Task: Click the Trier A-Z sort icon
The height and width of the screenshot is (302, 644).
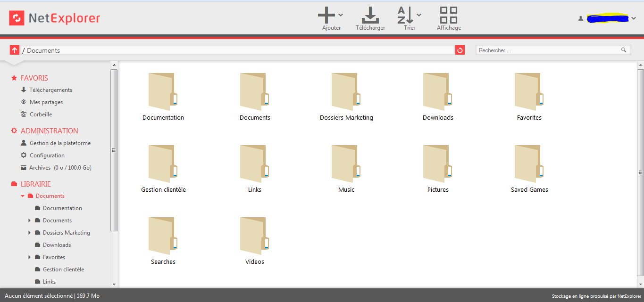Action: pos(406,15)
